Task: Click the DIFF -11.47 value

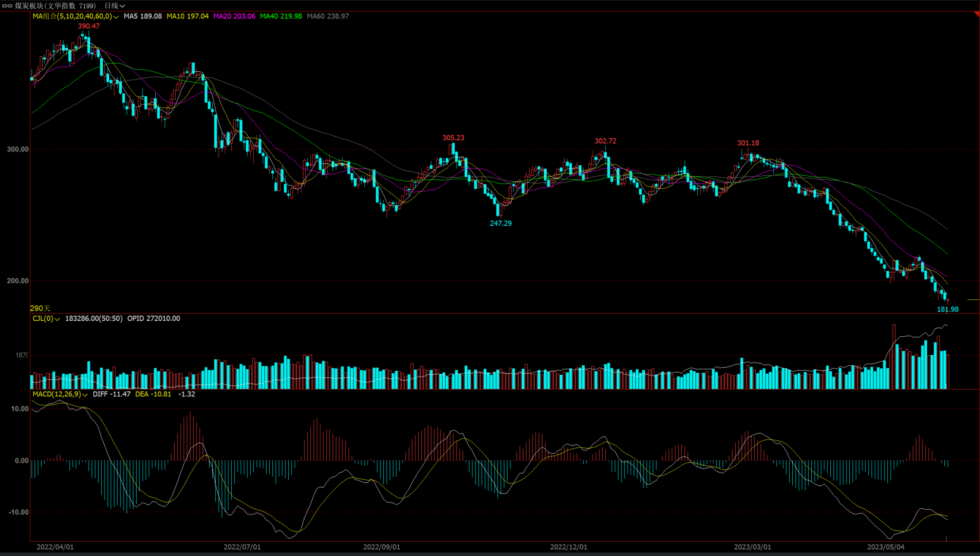Action: pyautogui.click(x=112, y=394)
